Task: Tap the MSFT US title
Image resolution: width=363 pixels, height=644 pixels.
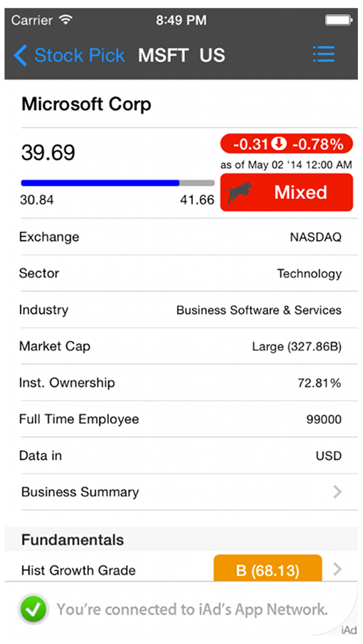Action: pos(181,56)
